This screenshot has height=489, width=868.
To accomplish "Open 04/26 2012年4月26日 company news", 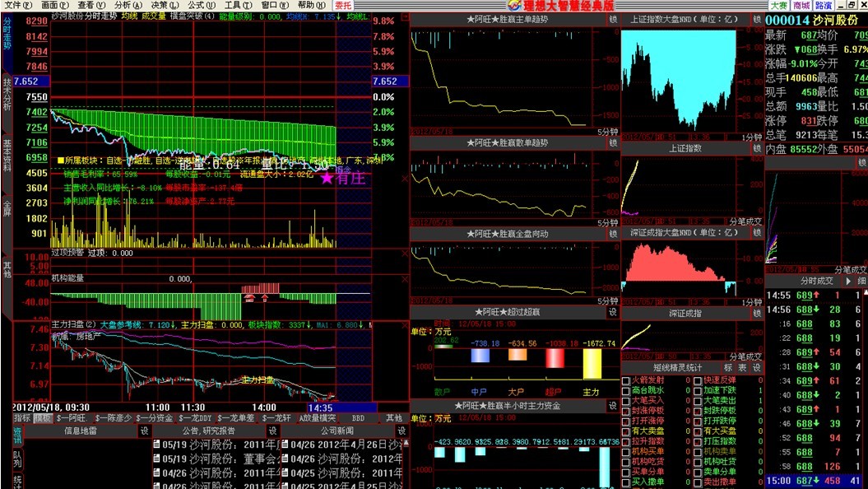I will point(341,445).
